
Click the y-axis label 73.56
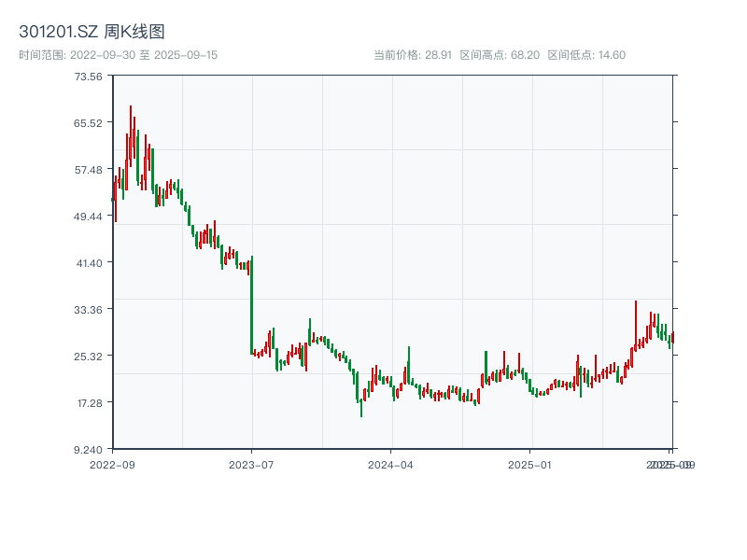[88, 77]
